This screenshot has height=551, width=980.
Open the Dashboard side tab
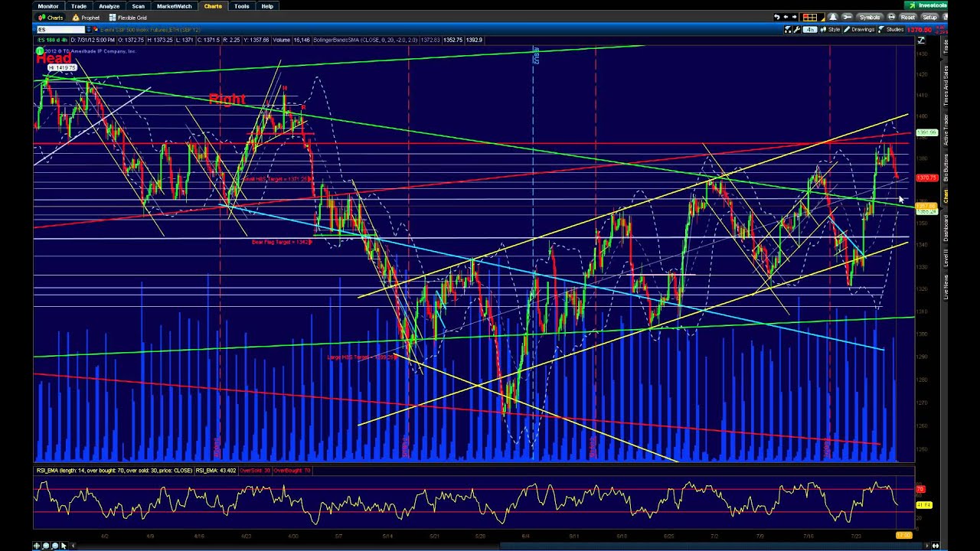[946, 227]
